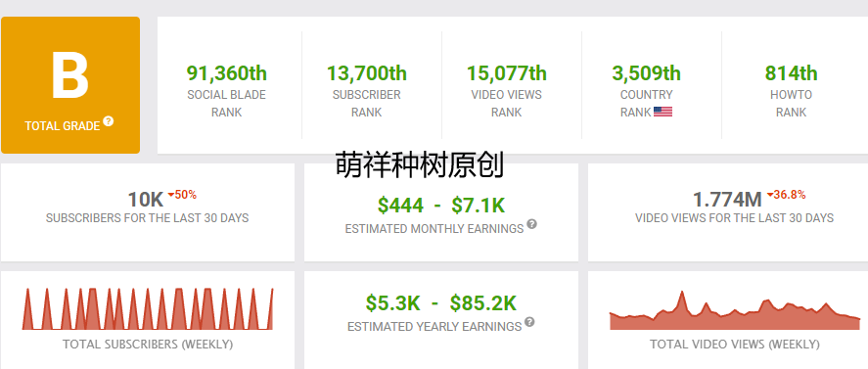The height and width of the screenshot is (369, 868).
Task: Open the Estimated Yearly Earnings help icon
Action: tap(529, 322)
